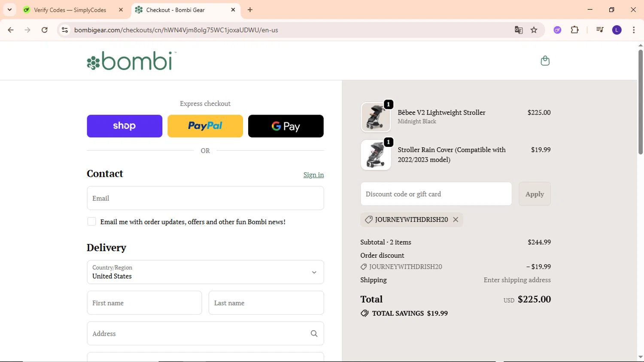Open the Chrome profile avatar
This screenshot has height=362, width=644.
pos(617,30)
